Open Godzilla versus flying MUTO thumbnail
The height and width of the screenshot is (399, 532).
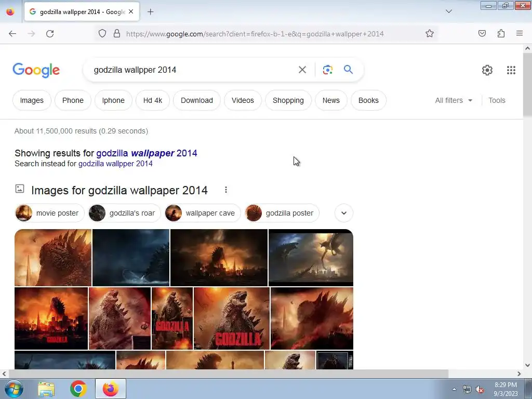click(x=311, y=258)
